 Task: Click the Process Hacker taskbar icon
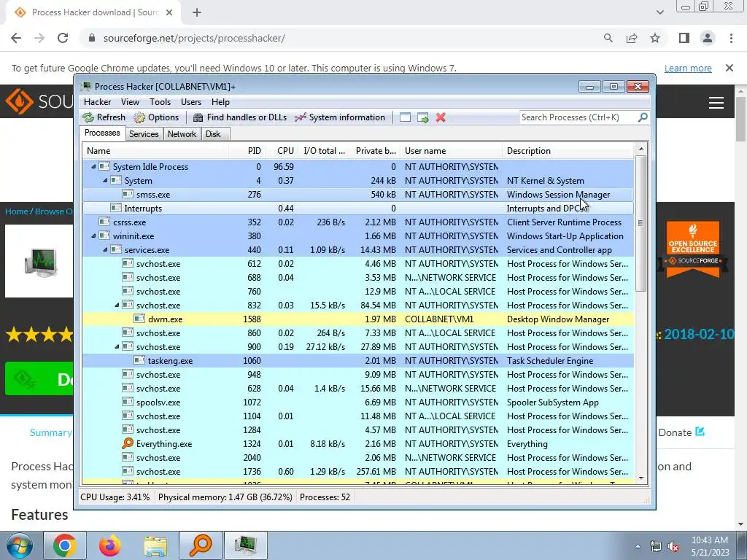[246, 545]
